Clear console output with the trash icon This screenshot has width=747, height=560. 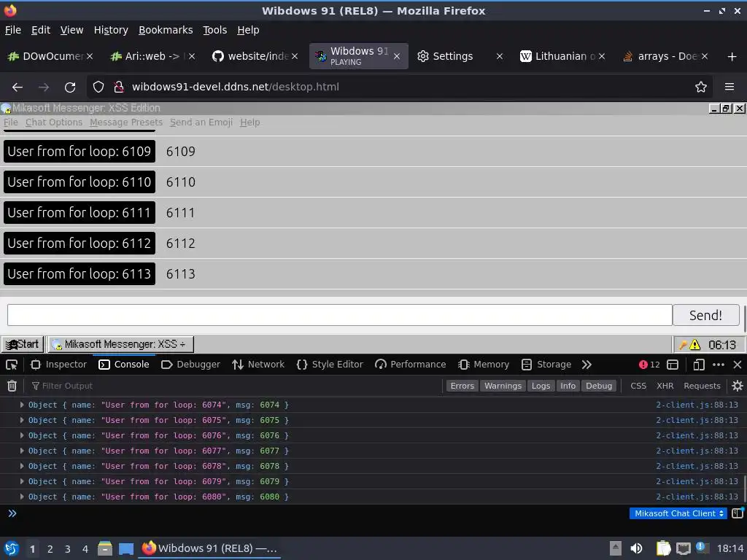click(x=12, y=386)
